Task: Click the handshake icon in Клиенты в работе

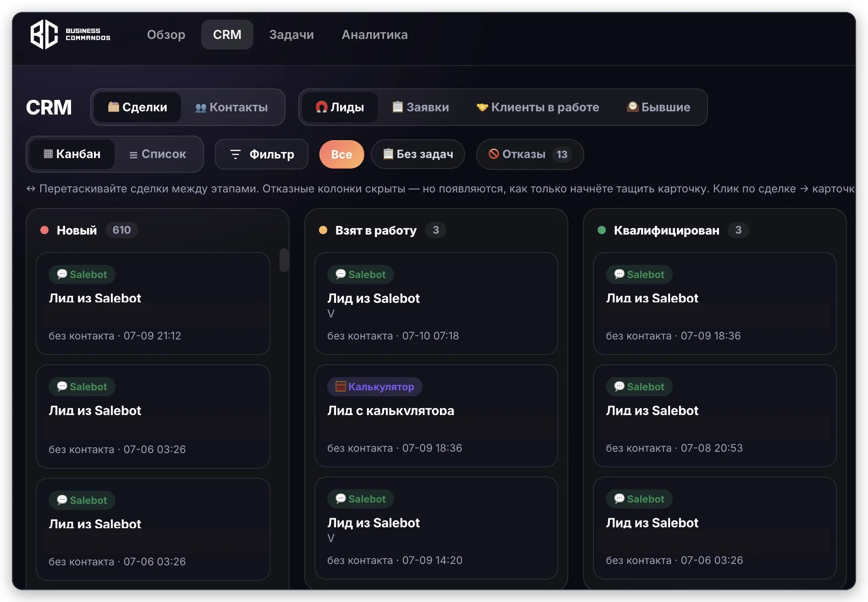Action: pos(482,107)
